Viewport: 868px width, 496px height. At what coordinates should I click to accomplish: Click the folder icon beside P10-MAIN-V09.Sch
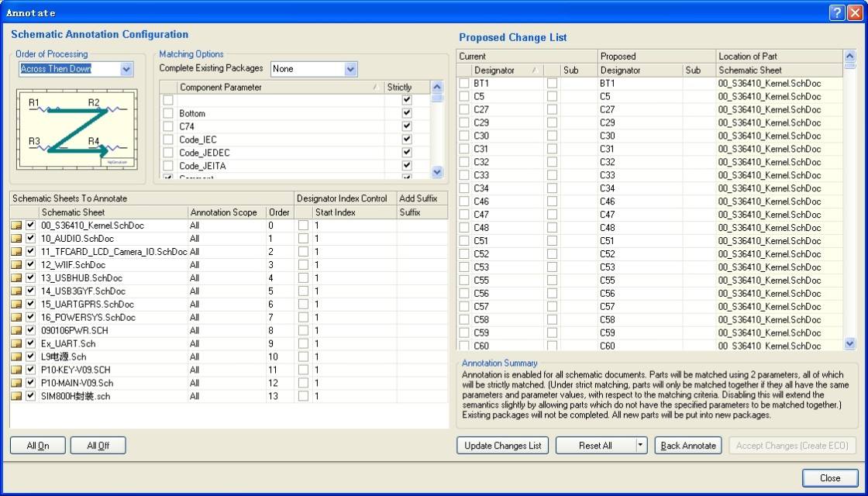pyautogui.click(x=16, y=383)
